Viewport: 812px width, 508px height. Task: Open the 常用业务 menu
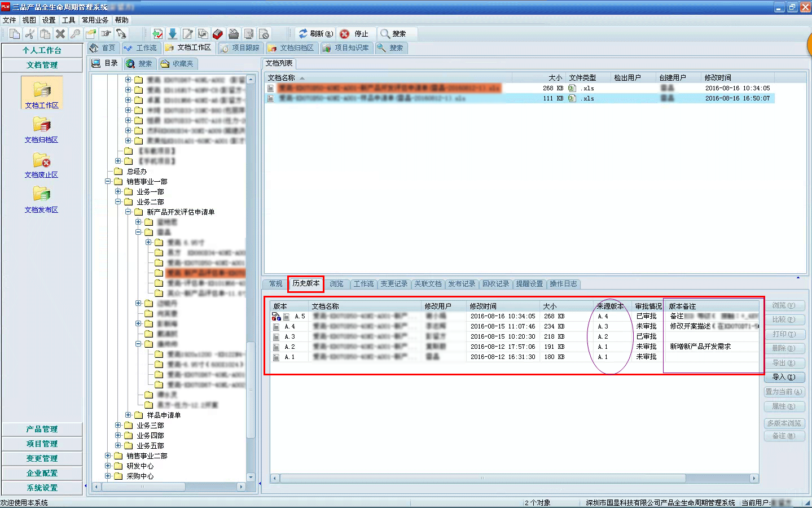tap(95, 20)
